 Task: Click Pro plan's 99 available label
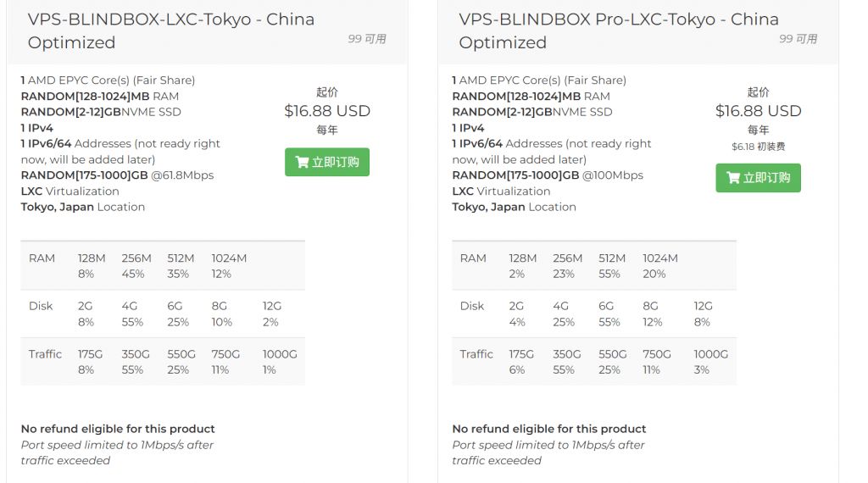pyautogui.click(x=798, y=39)
